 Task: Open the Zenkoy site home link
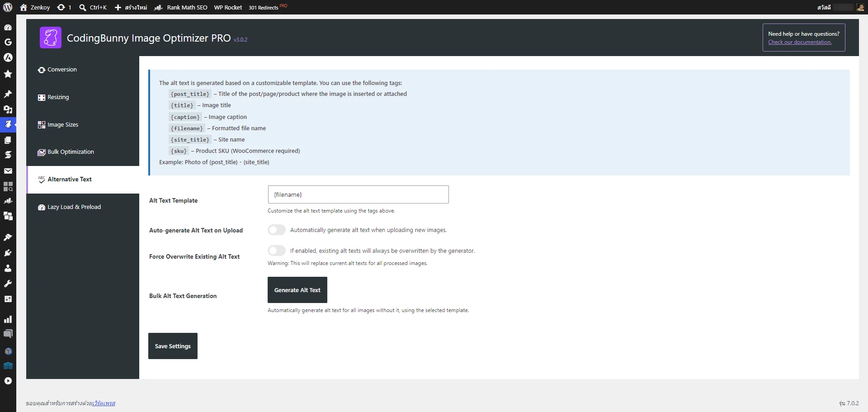(35, 7)
